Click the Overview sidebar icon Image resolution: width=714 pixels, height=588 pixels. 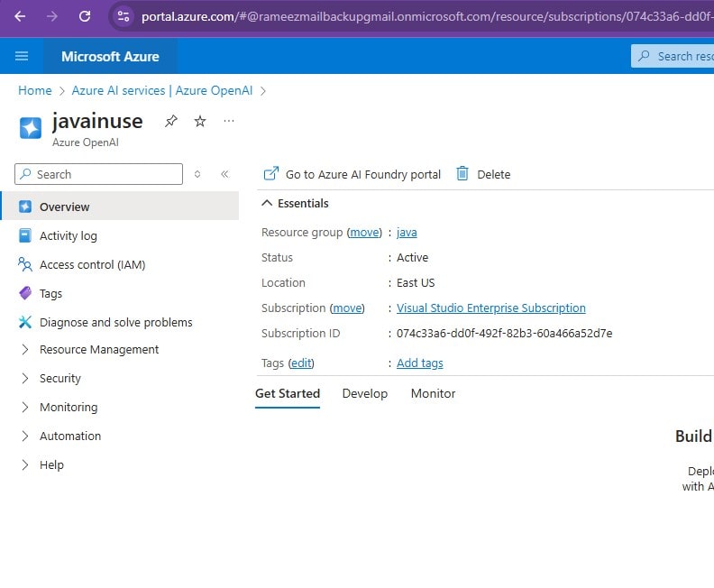tap(25, 207)
